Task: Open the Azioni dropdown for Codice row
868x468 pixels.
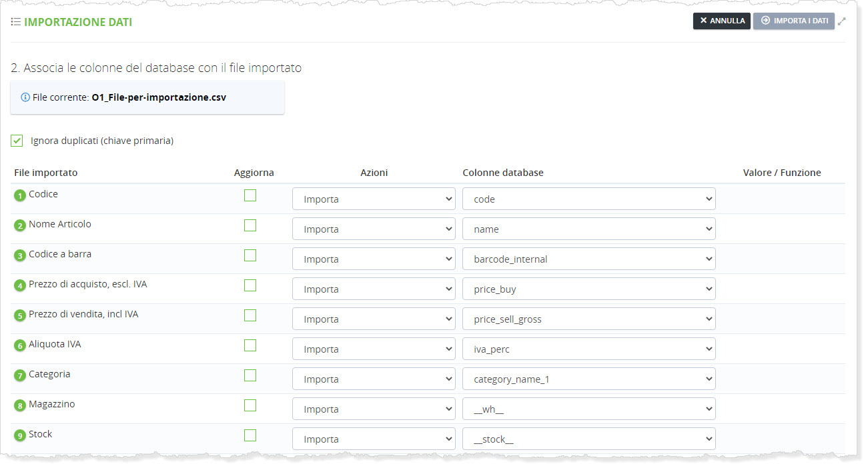Action: 374,199
